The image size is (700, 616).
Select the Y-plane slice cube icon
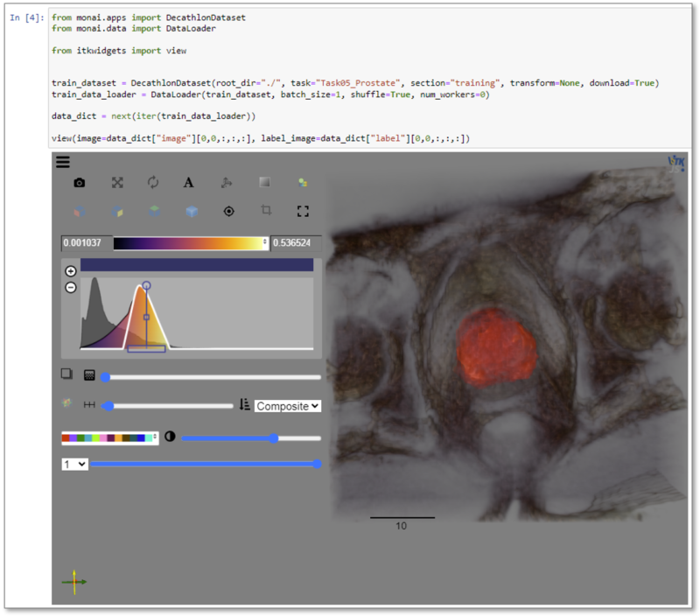(x=118, y=212)
